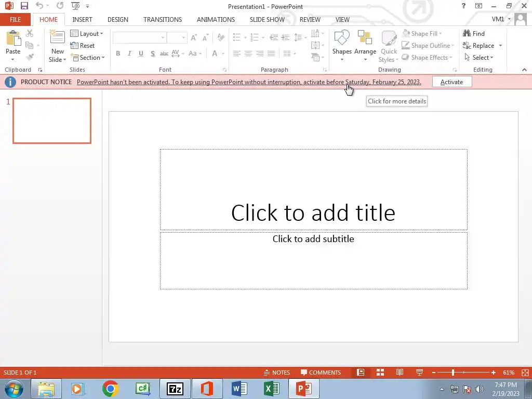
Task: Switch to the TRANSITIONS tab
Action: pos(163,19)
